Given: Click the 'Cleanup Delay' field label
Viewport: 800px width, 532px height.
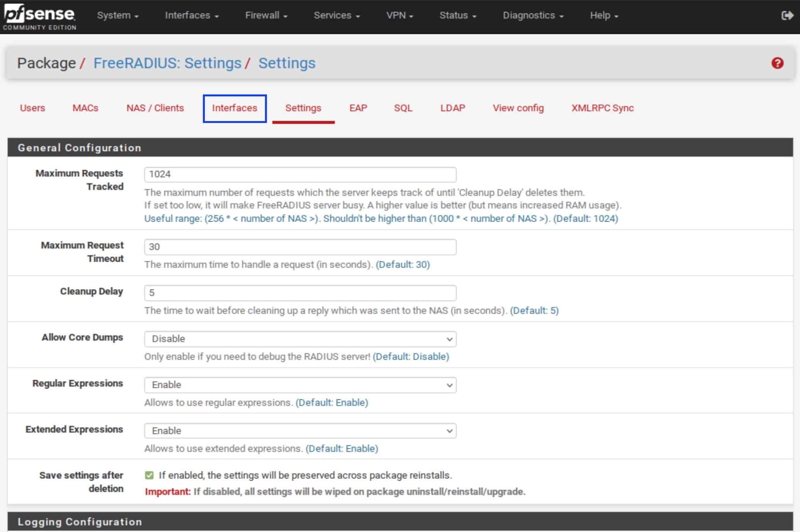Looking at the screenshot, I should click(x=91, y=291).
